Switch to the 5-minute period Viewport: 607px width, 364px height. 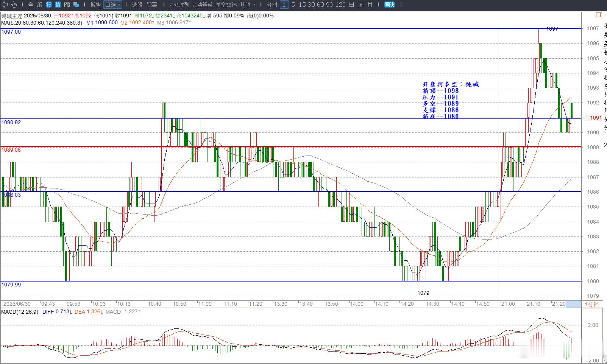click(293, 5)
